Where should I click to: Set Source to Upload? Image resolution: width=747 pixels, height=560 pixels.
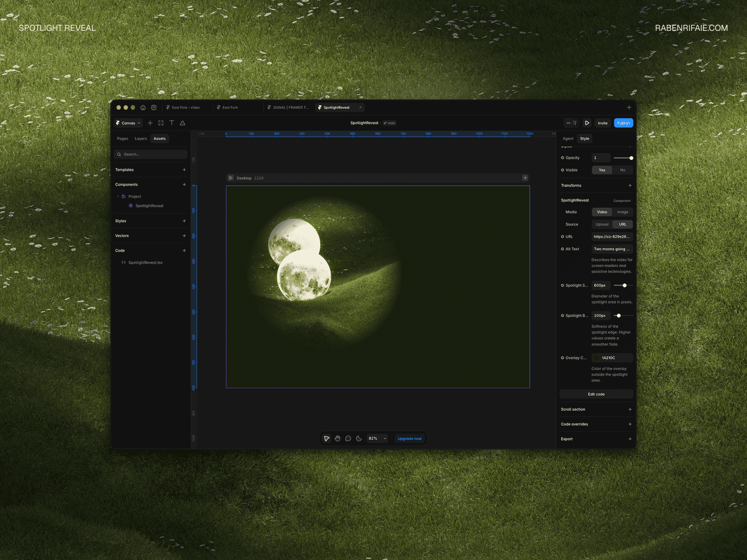click(x=602, y=224)
